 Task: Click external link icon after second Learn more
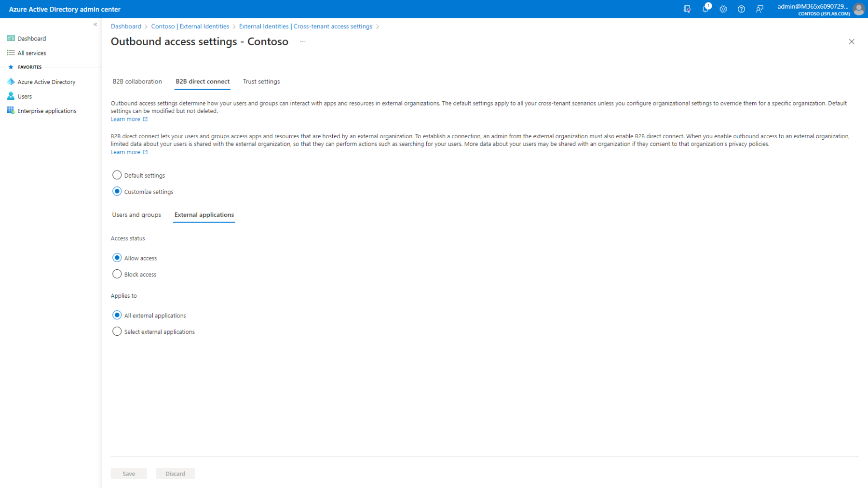(x=145, y=152)
